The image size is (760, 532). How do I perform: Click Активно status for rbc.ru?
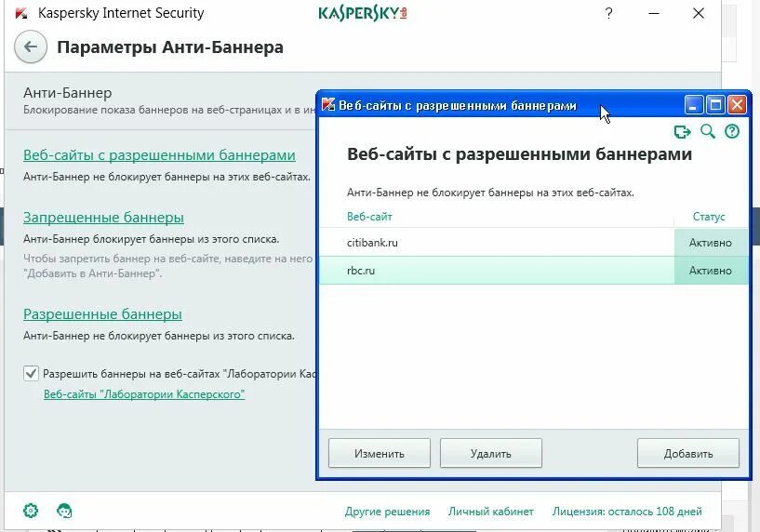tap(711, 271)
